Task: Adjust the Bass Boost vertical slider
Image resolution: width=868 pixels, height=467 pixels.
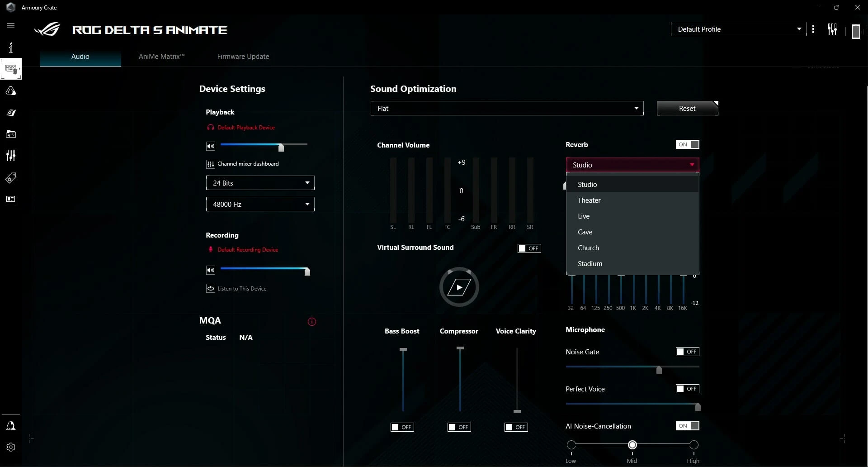Action: point(403,379)
